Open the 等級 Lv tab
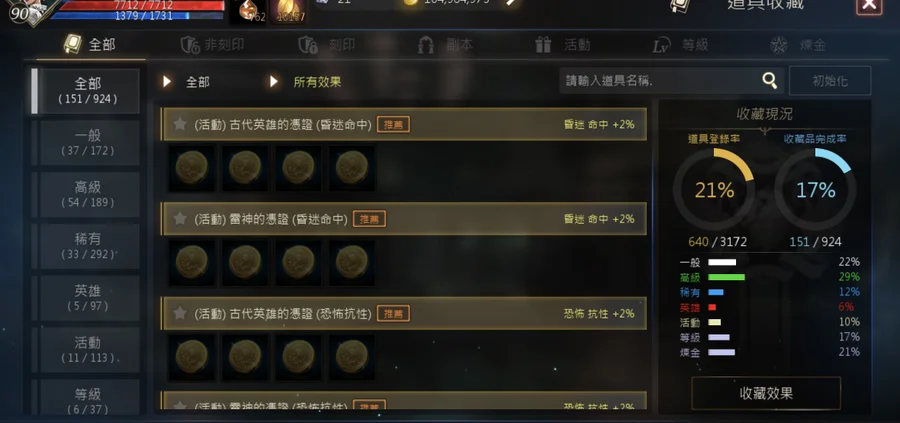The height and width of the screenshot is (423, 900). [681, 45]
